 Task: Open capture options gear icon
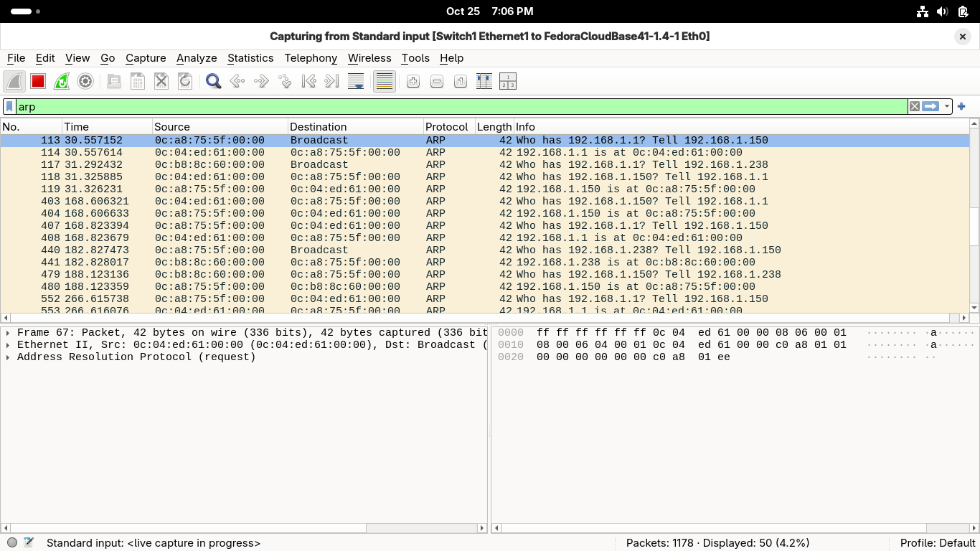pos(85,82)
